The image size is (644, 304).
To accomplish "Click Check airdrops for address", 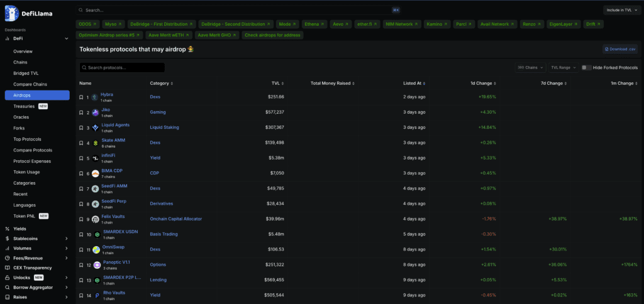I will (272, 35).
